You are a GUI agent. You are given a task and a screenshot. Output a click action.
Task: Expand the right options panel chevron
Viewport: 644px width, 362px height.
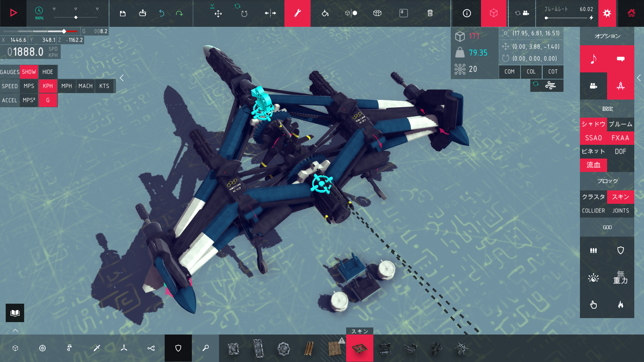tap(639, 78)
